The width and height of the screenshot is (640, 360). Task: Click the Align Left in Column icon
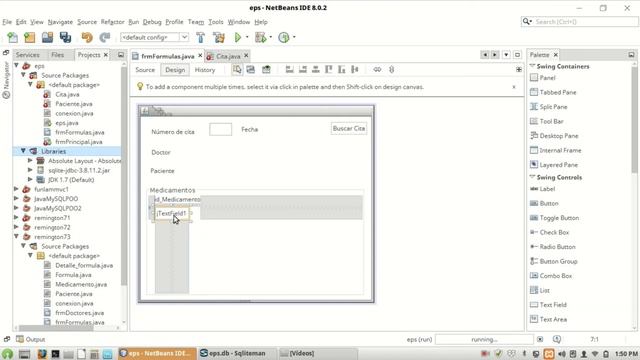pyautogui.click(x=289, y=70)
